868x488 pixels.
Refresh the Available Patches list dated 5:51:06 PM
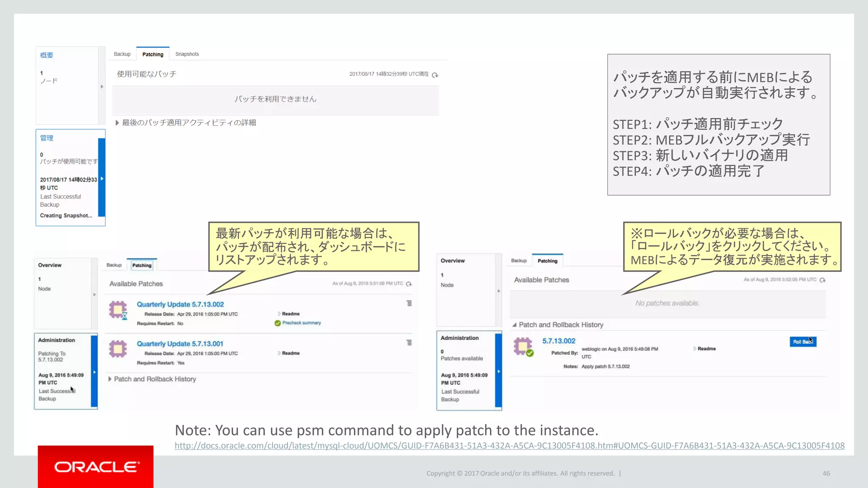[x=409, y=284]
